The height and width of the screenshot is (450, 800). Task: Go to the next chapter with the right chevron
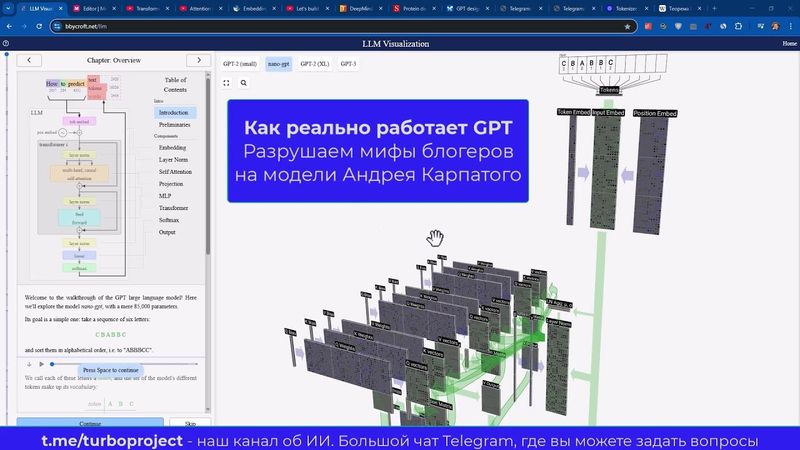click(x=199, y=60)
